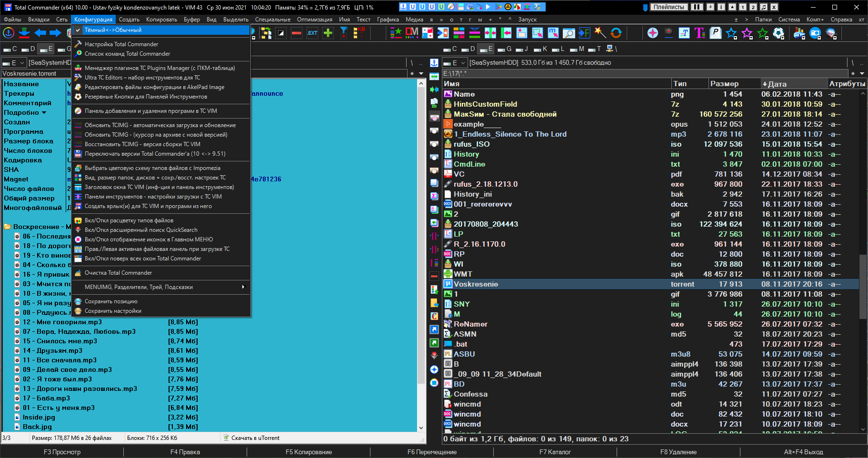This screenshot has width=868, height=458.
Task: Switch right panel to drive D
Action: (468, 49)
